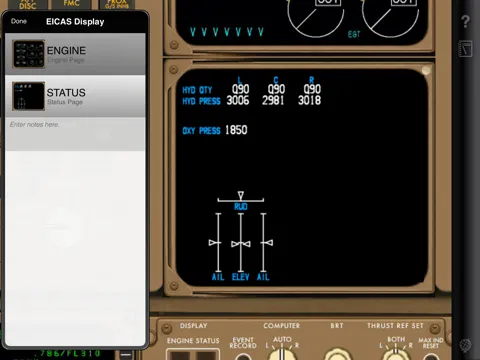This screenshot has height=360, width=480.
Task: Push the STATUS display switch
Action: pos(206,355)
